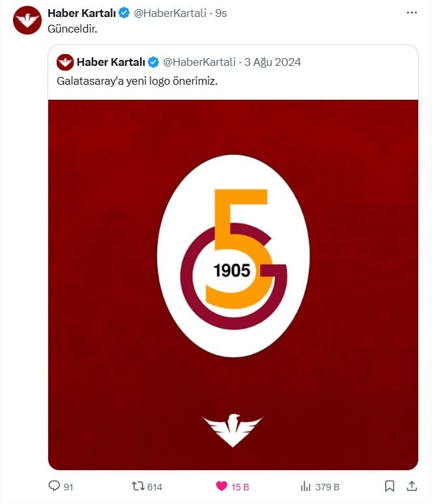Click the 91 replies count

click(68, 486)
